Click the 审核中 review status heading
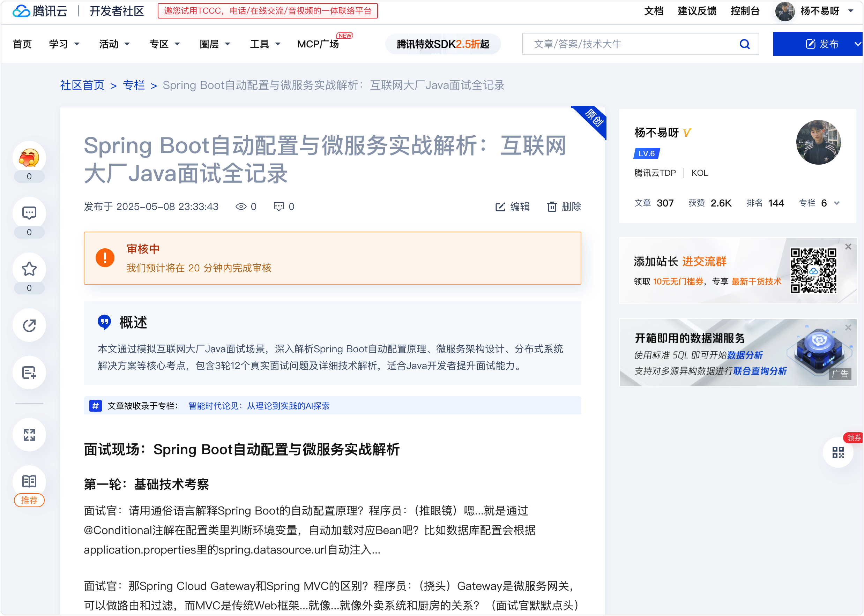The image size is (864, 616). [143, 249]
